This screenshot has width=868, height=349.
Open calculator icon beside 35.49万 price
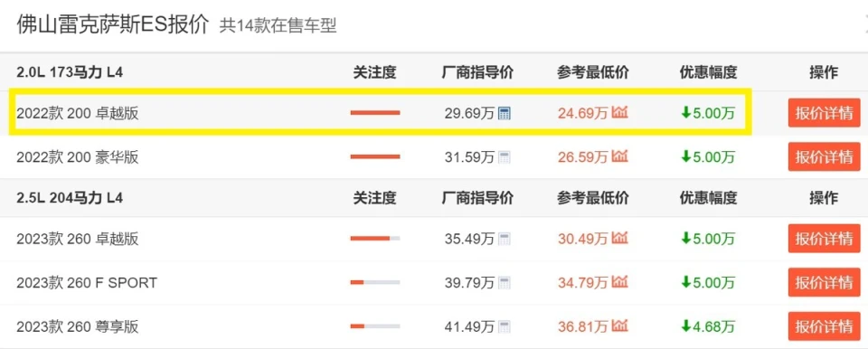point(505,239)
